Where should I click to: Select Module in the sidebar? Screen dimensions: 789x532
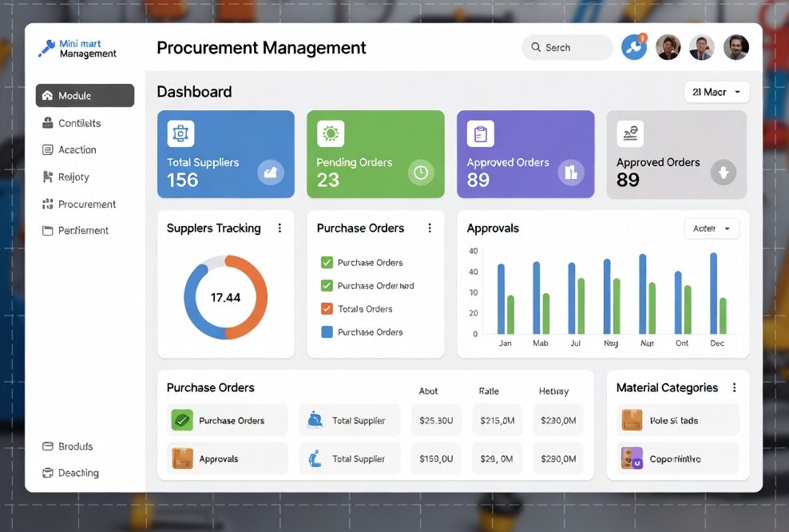point(85,96)
